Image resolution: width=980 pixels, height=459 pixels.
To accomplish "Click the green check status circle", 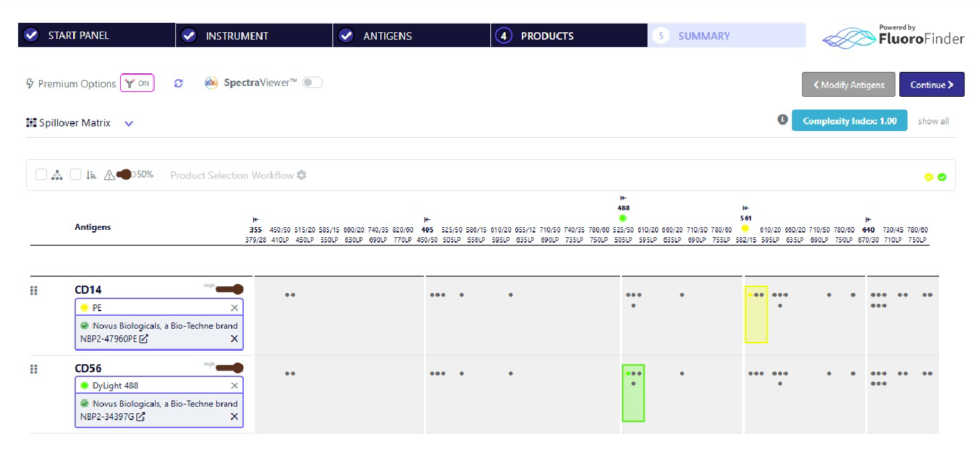I will coord(942,176).
